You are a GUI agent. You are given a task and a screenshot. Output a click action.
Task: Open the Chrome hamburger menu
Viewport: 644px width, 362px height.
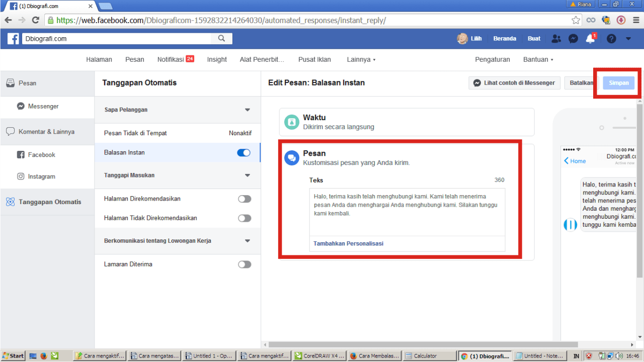(x=635, y=20)
